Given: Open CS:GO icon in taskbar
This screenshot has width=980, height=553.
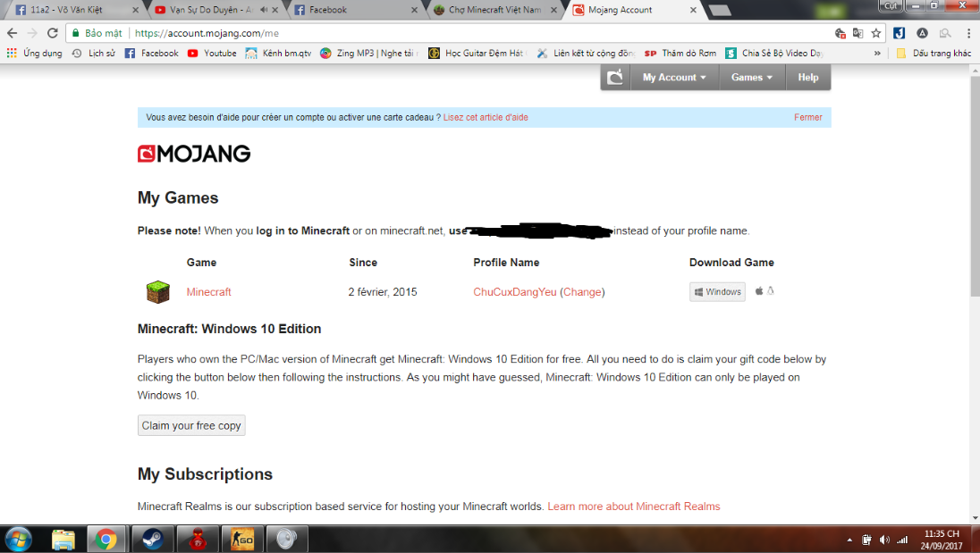Looking at the screenshot, I should 242,540.
